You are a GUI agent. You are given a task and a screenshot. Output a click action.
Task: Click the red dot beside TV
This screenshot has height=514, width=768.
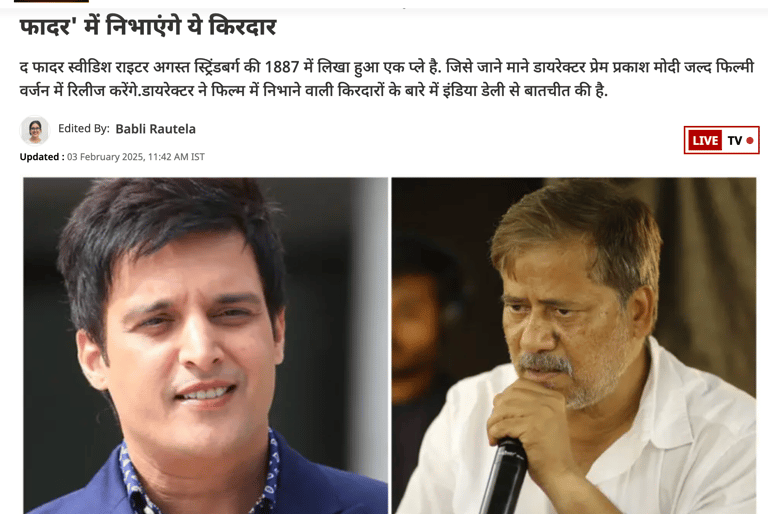(749, 141)
